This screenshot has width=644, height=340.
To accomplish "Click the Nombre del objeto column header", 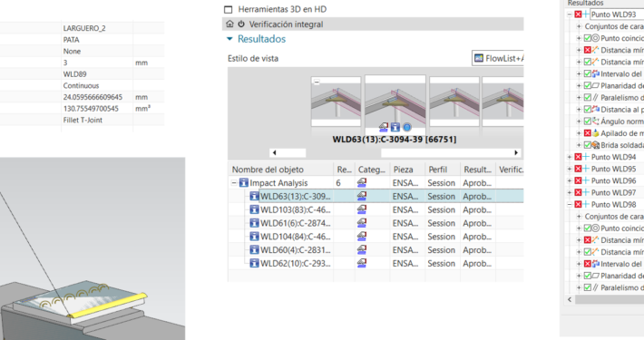I will (268, 170).
